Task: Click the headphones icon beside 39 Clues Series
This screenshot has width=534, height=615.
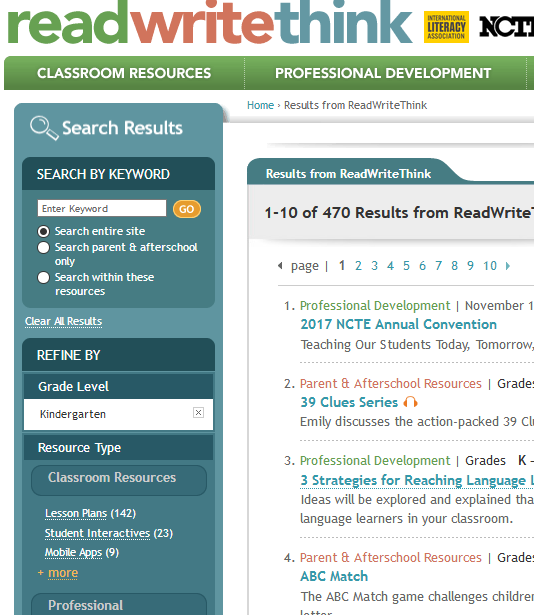Action: pos(410,402)
